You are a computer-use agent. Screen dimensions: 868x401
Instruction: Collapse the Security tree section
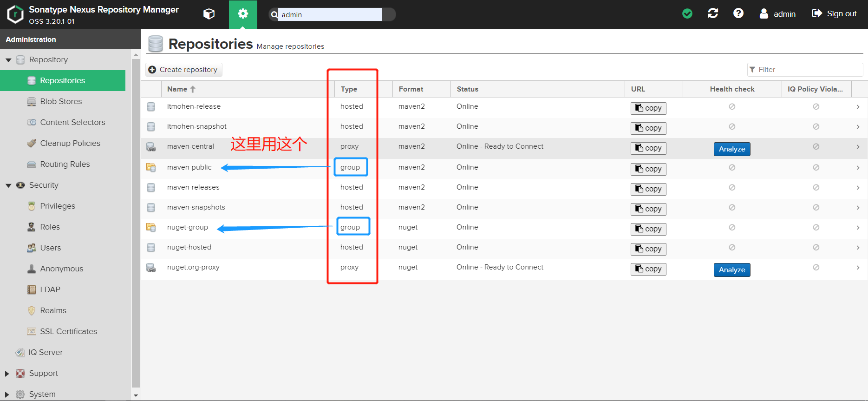pos(8,185)
